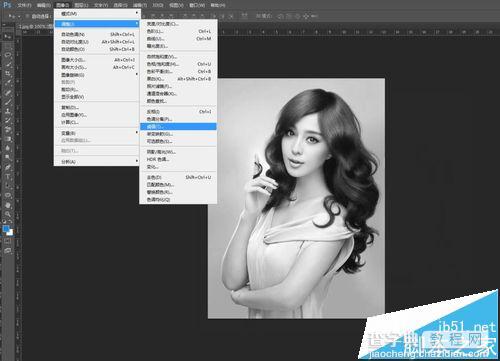Image resolution: width=500 pixels, height=361 pixels.
Task: Choose 显示全部(V) in Image menu
Action: click(97, 97)
